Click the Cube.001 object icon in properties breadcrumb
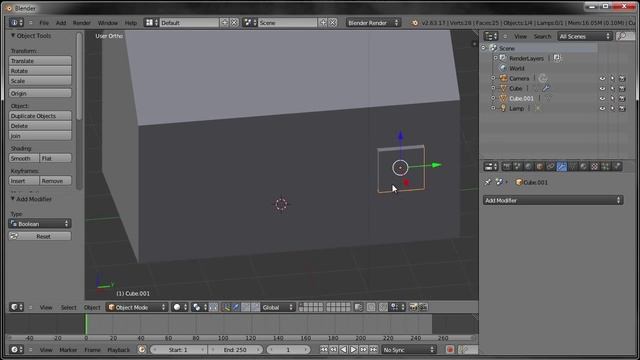 coord(519,182)
